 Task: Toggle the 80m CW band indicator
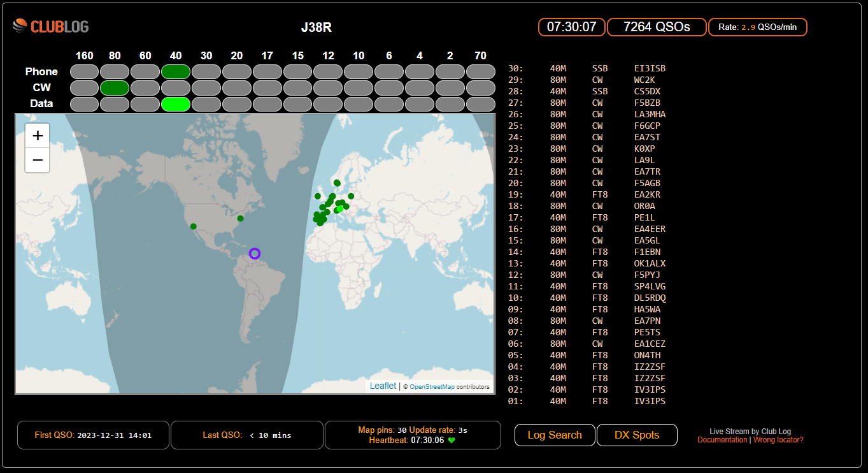pos(115,87)
